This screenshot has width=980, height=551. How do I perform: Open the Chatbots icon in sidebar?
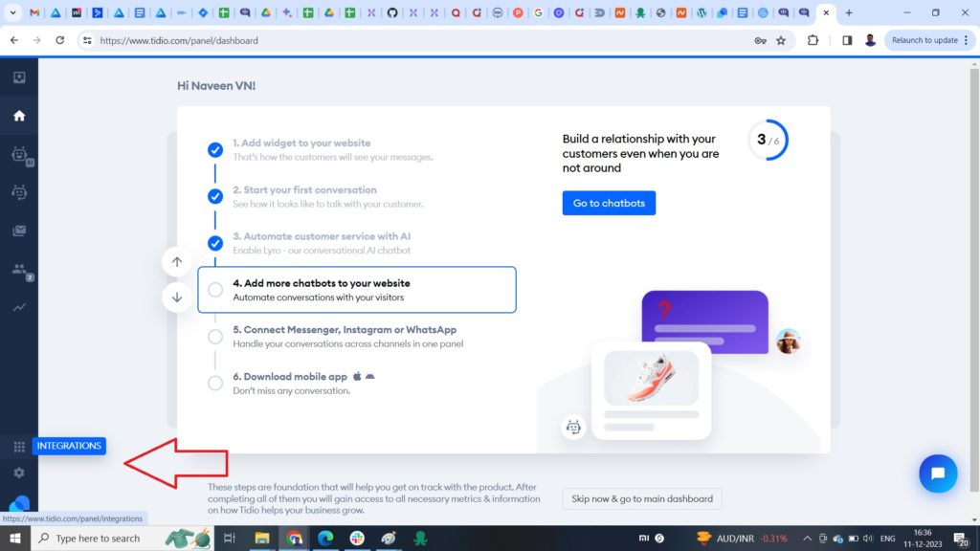[x=19, y=192]
